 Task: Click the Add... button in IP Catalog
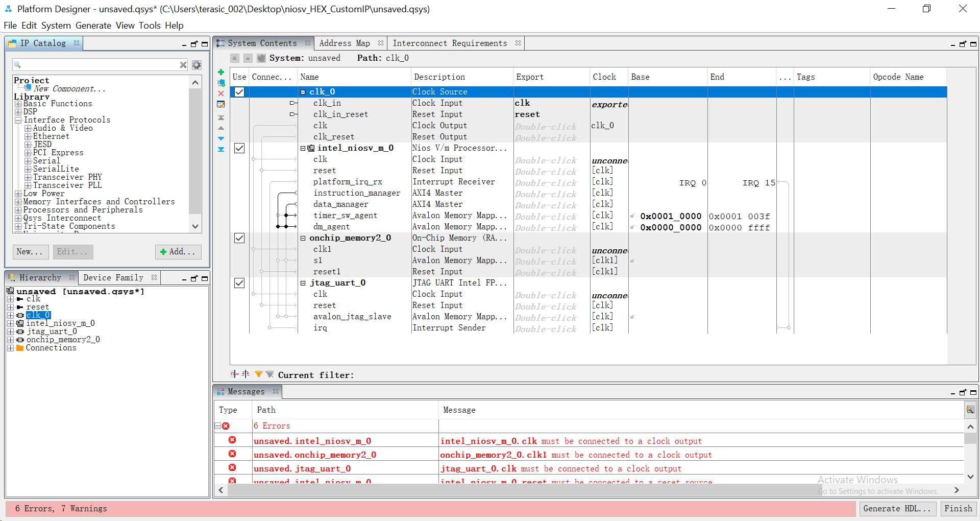click(178, 252)
